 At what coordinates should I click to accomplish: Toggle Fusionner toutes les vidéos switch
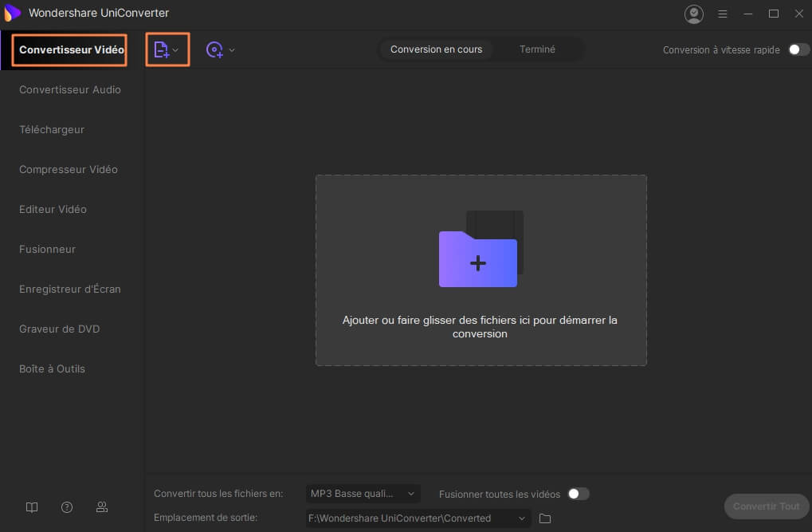click(x=578, y=494)
